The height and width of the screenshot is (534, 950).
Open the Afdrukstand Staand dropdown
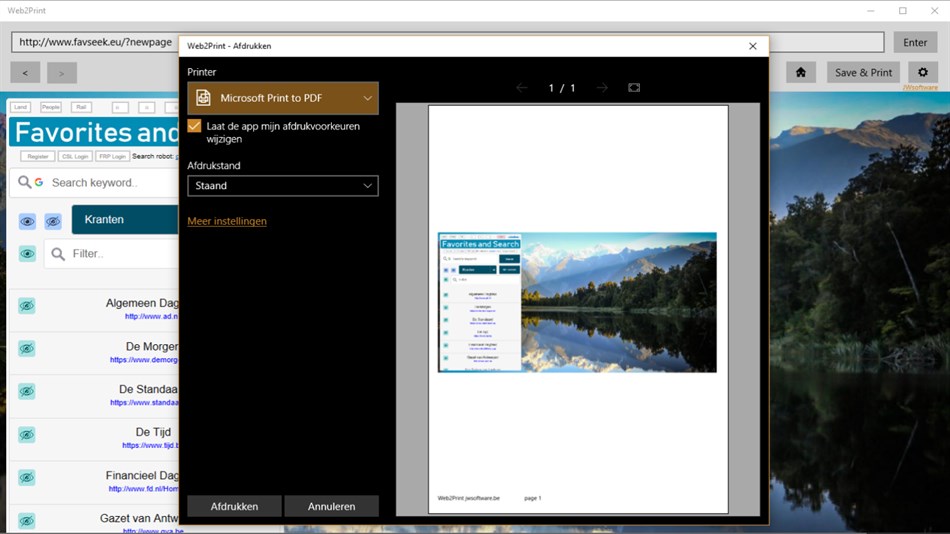[283, 185]
